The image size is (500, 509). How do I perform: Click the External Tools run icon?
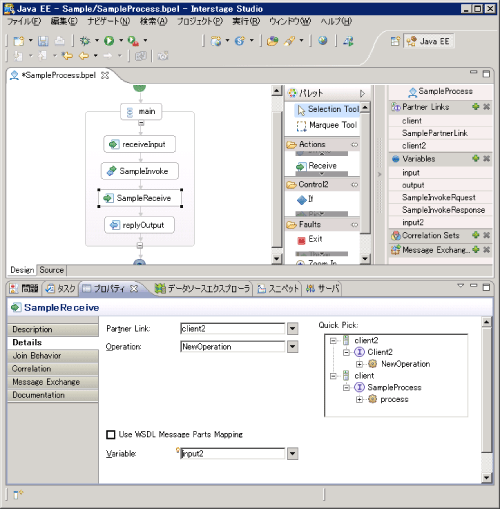click(133, 41)
